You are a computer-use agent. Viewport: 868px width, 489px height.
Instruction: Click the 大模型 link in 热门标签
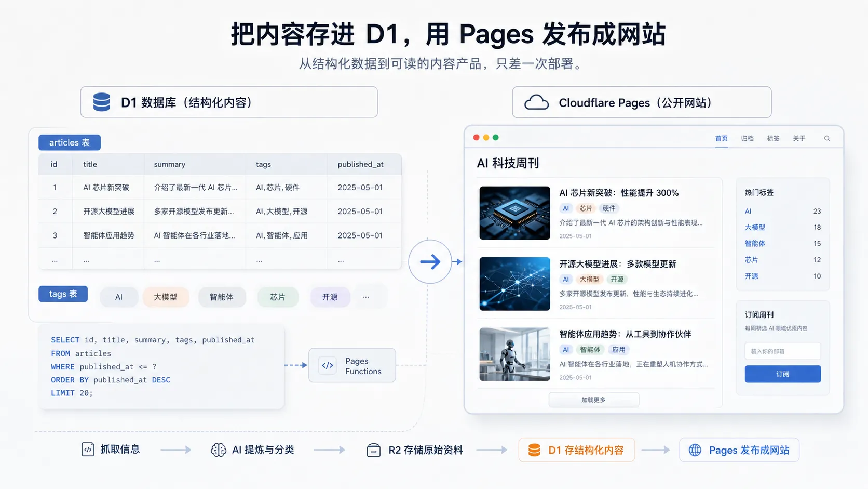[x=755, y=228]
